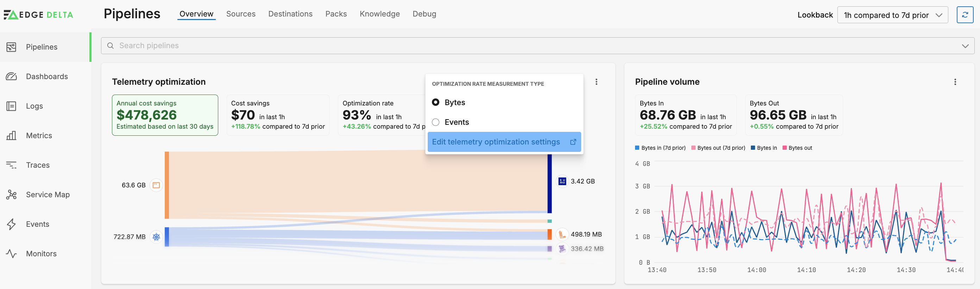Open the Metrics bar chart icon

[x=11, y=136]
